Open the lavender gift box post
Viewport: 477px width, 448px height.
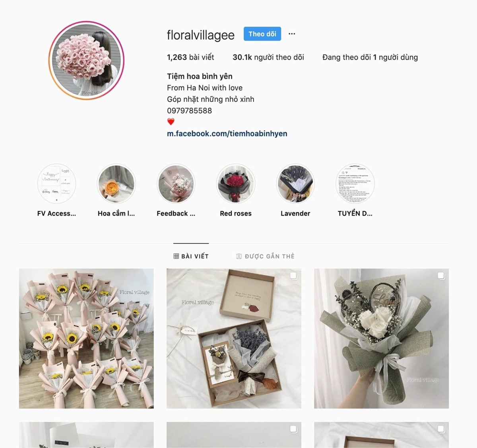234,339
